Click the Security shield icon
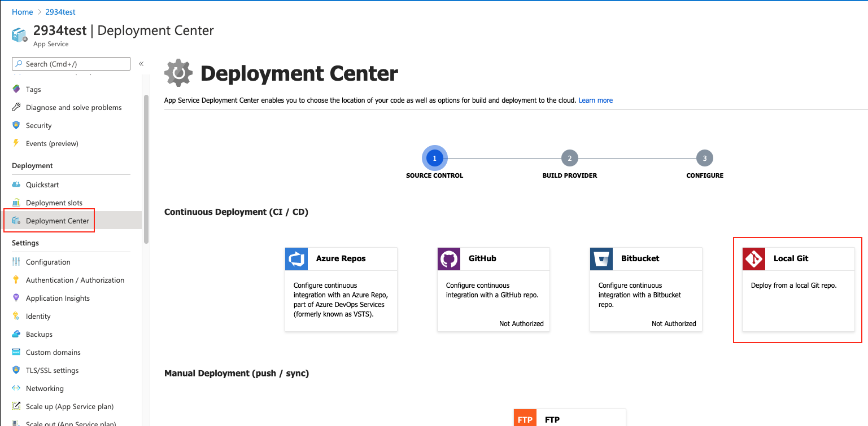The height and width of the screenshot is (426, 868). (16, 125)
